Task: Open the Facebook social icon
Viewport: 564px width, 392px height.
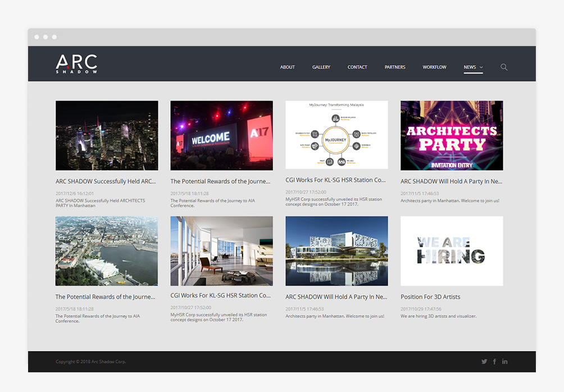Action: [494, 362]
